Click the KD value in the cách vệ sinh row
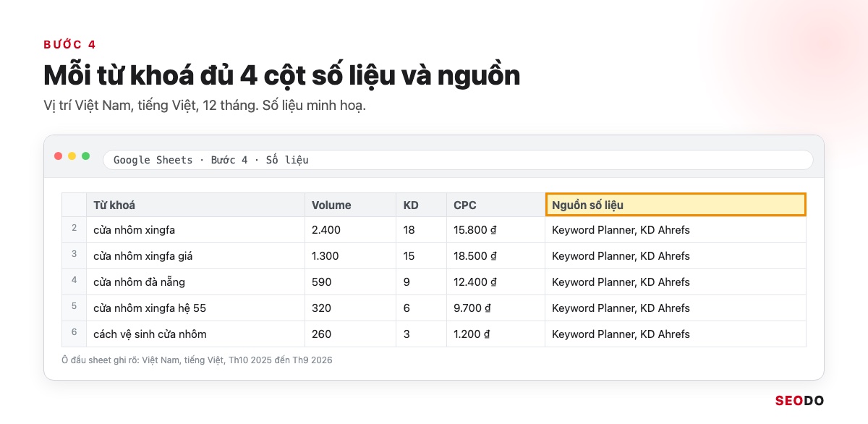This screenshot has height=424, width=868. (421, 334)
